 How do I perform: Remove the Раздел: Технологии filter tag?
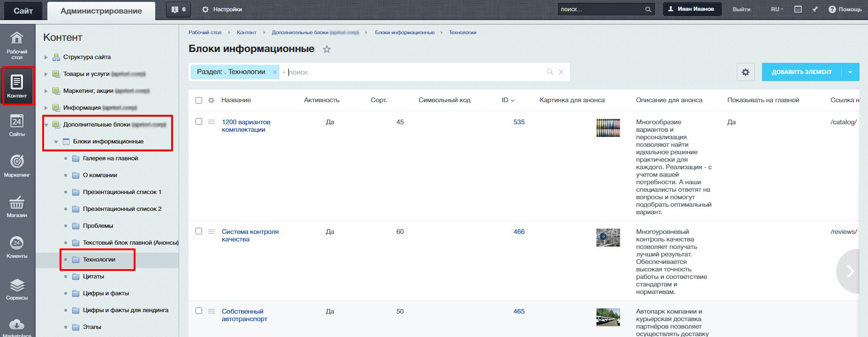coord(275,72)
